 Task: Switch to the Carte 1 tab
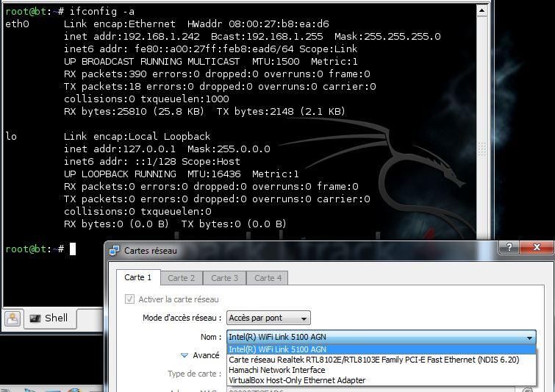click(x=138, y=277)
